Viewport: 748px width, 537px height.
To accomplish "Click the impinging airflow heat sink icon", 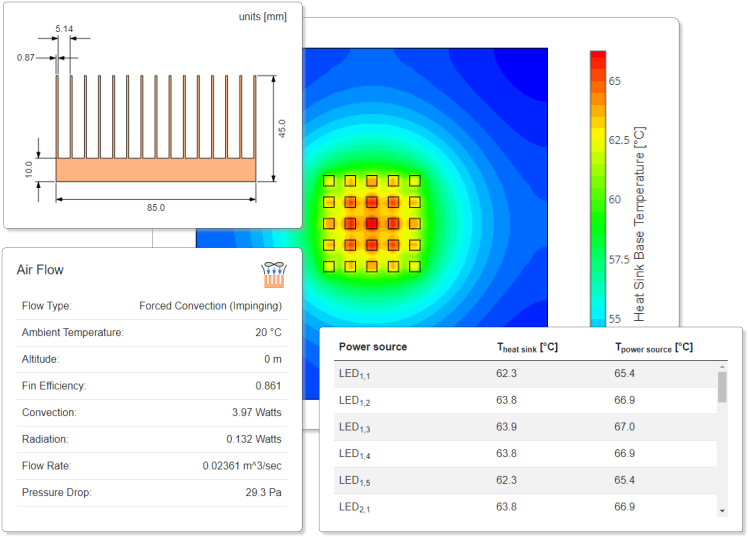I will (273, 275).
